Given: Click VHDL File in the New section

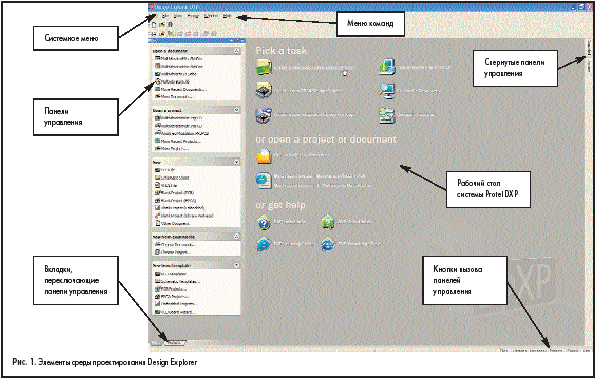Looking at the screenshot, I should [166, 185].
